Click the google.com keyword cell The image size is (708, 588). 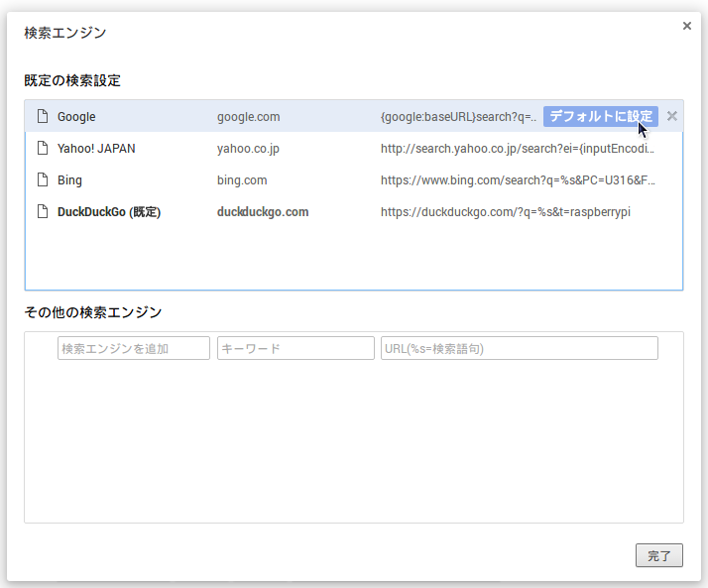pyautogui.click(x=248, y=117)
